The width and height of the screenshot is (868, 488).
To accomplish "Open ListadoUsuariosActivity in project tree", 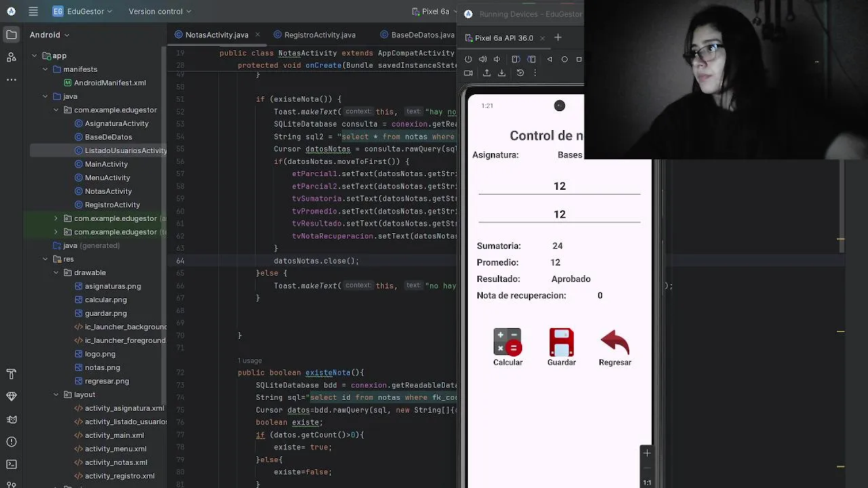I will [120, 150].
